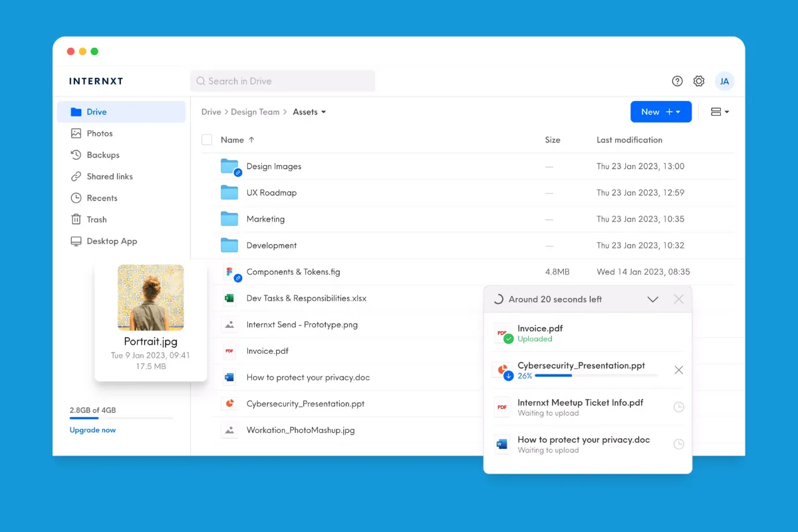
Task: Click PowerPoint icon of Cybersecurity_Presentation.ppt in file list
Action: (229, 404)
